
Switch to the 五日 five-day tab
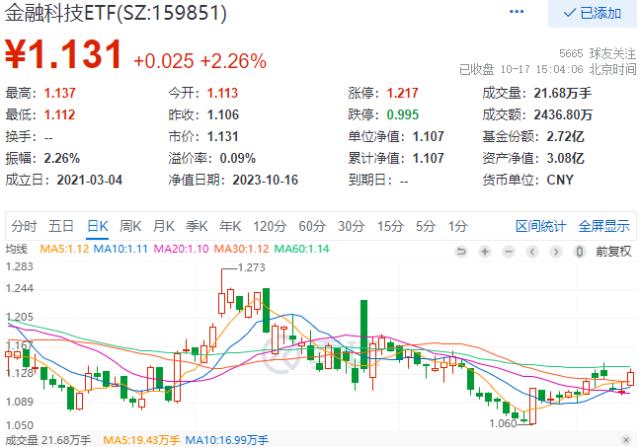61,225
